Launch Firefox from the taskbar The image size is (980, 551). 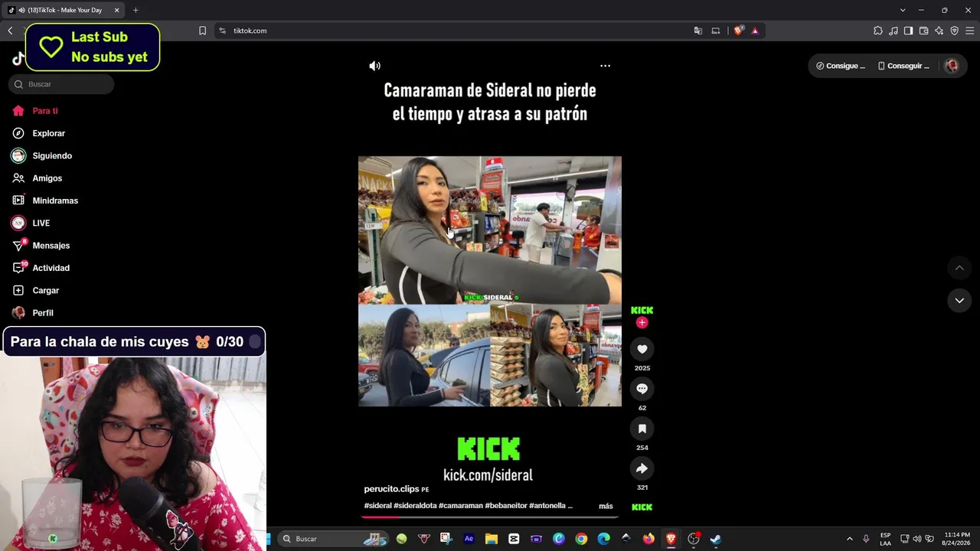point(648,539)
